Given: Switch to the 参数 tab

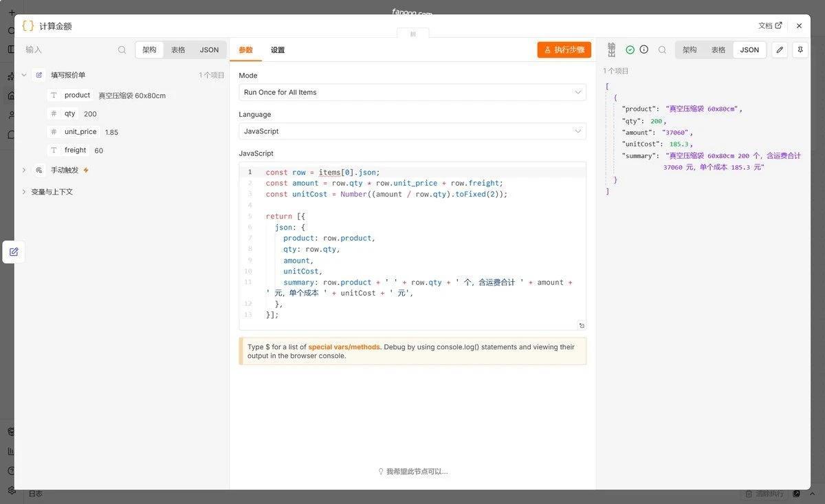Looking at the screenshot, I should [x=245, y=50].
